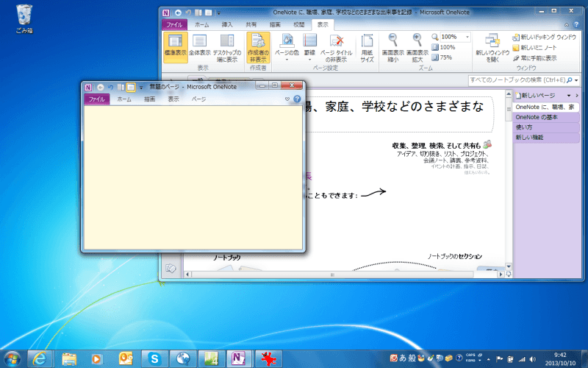Open the ホーム tab in main OneNote window
588x368 pixels.
pyautogui.click(x=201, y=25)
